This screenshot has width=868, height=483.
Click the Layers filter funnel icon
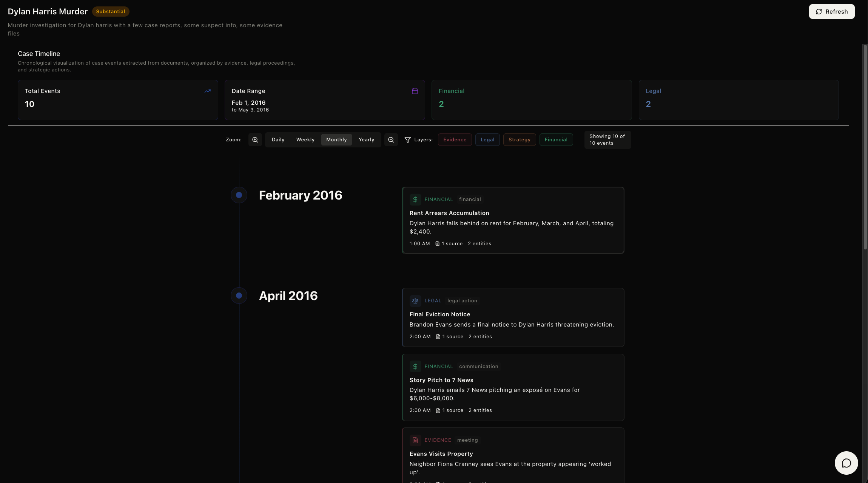(408, 140)
